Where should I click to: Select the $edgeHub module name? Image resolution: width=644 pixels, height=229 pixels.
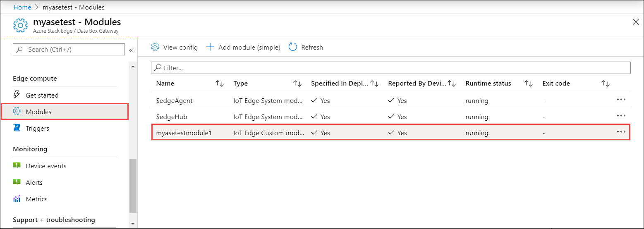172,117
